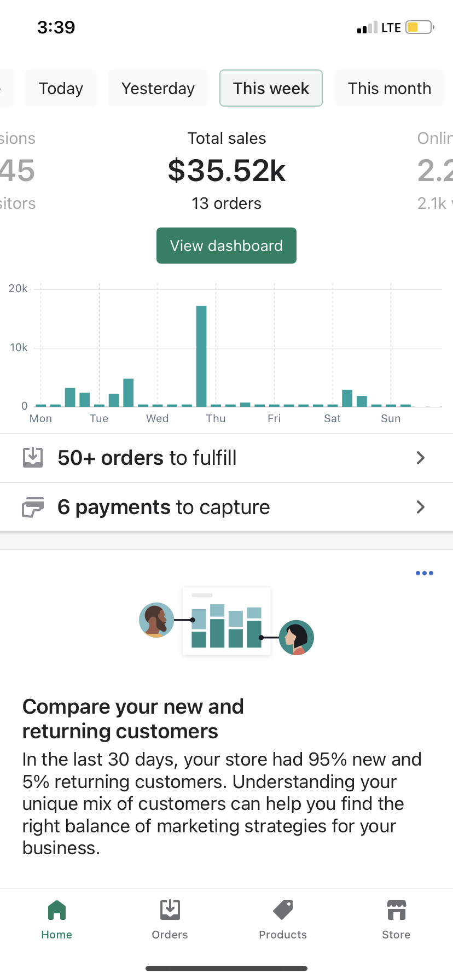Select the Today date filter

click(x=61, y=88)
